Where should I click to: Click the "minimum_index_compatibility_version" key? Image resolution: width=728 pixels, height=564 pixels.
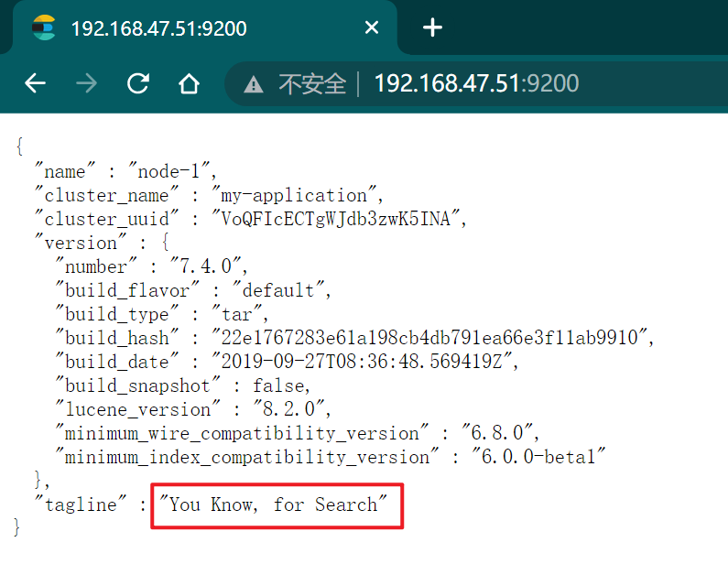(x=247, y=457)
